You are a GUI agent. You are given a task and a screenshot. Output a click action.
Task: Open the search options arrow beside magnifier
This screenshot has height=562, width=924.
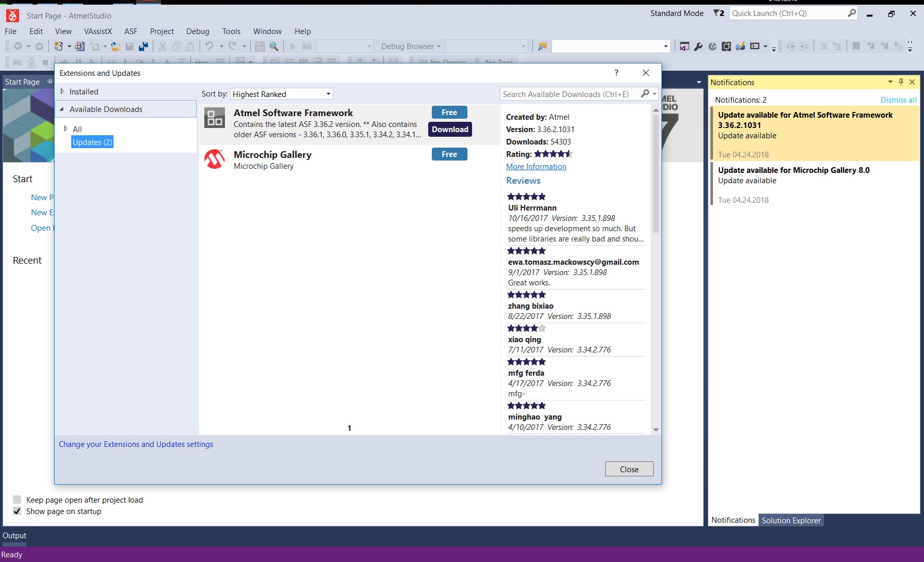[x=655, y=94]
